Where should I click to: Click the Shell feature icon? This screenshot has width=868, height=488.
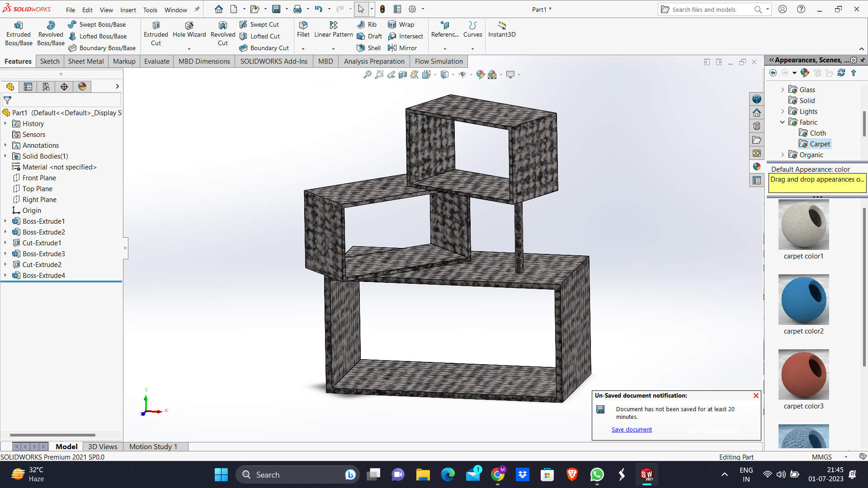361,48
